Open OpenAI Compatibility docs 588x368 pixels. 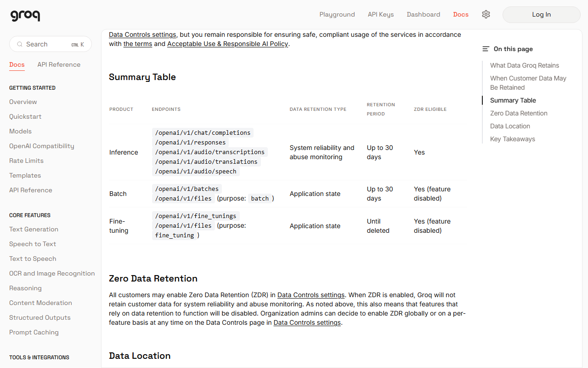[42, 146]
